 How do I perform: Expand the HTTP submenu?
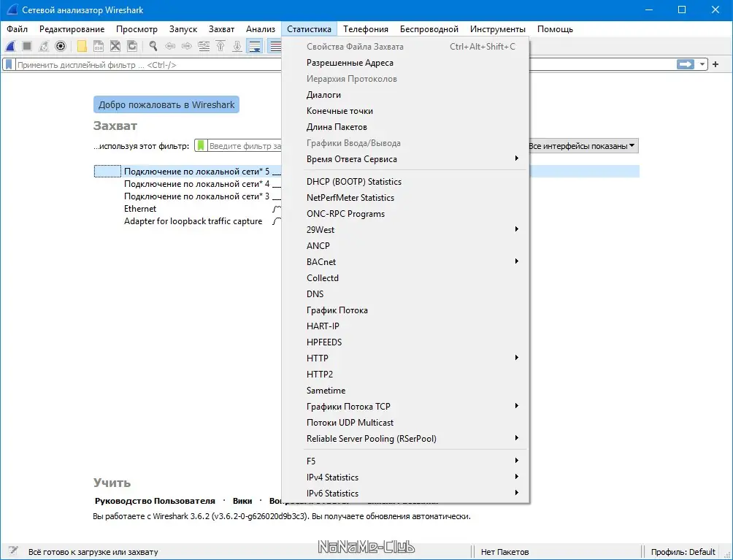tap(405, 358)
